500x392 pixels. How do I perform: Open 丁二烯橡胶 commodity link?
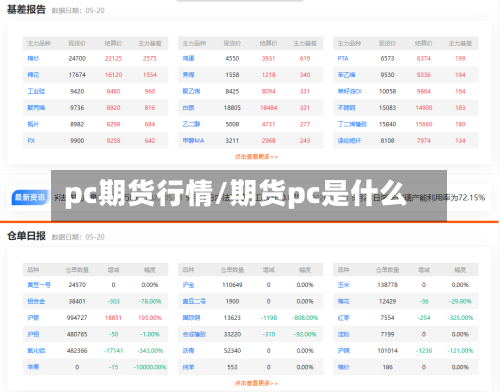352,124
